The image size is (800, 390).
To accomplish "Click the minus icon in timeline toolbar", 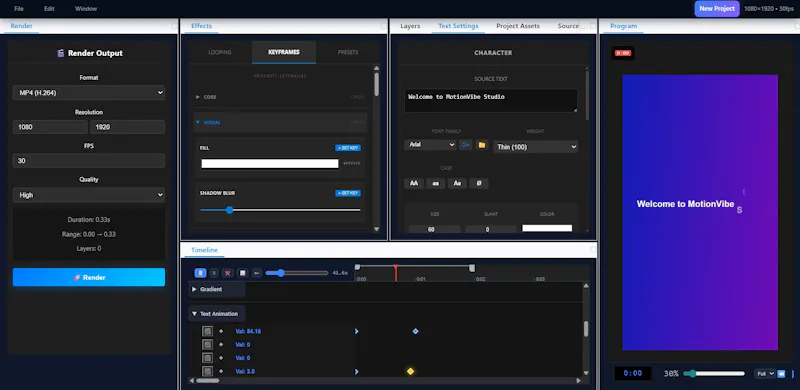I will coord(257,273).
